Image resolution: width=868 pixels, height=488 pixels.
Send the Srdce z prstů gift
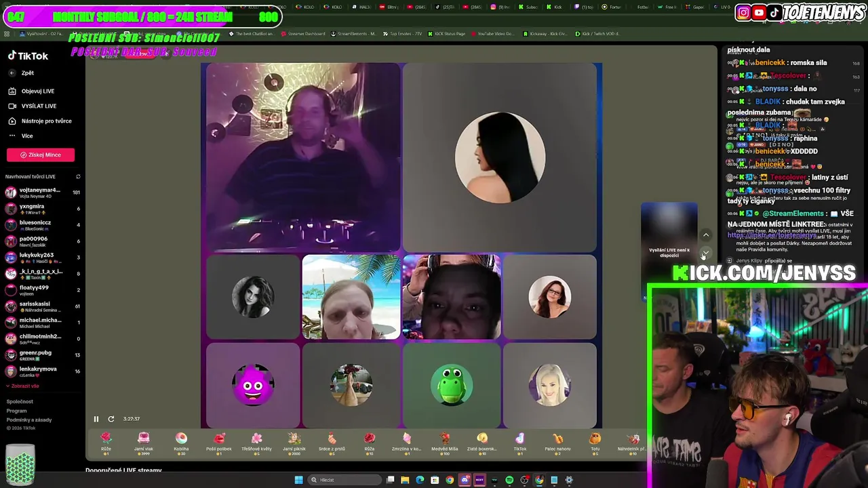[x=332, y=443]
